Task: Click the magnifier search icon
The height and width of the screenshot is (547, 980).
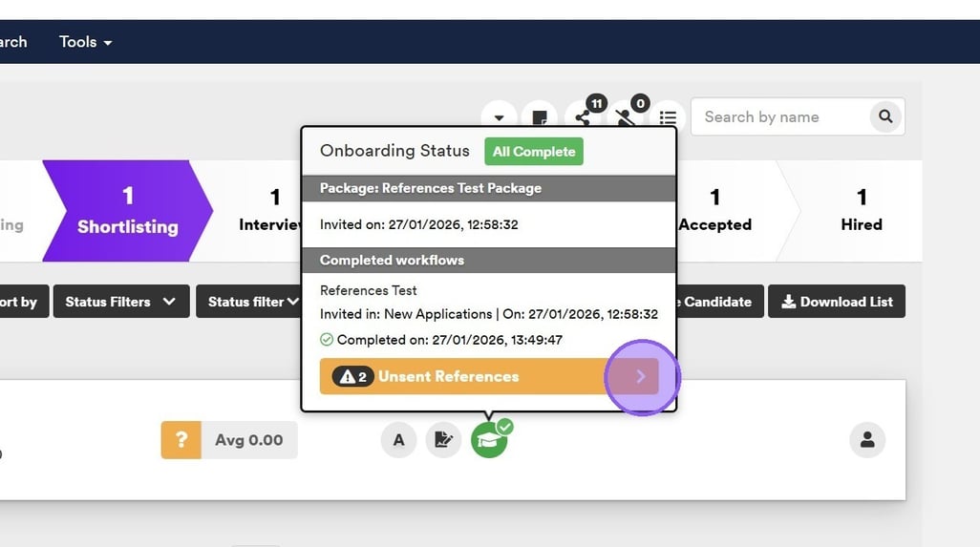Action: [x=885, y=116]
